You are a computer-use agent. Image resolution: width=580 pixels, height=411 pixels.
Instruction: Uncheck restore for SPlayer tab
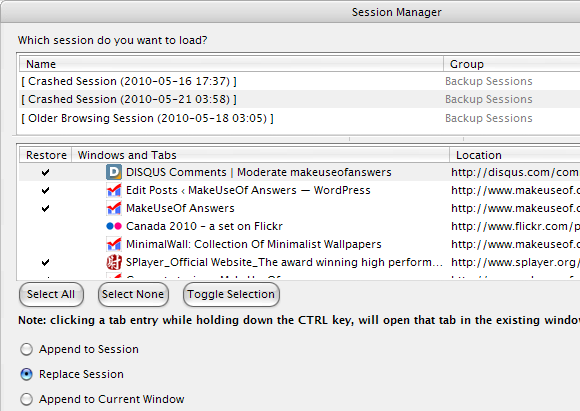(45, 263)
